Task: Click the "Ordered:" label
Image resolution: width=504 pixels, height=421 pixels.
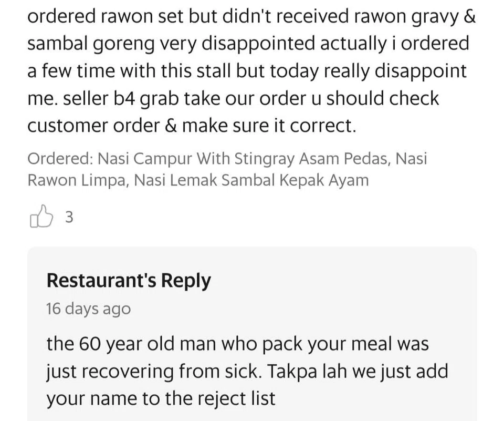Action: pyautogui.click(x=59, y=158)
